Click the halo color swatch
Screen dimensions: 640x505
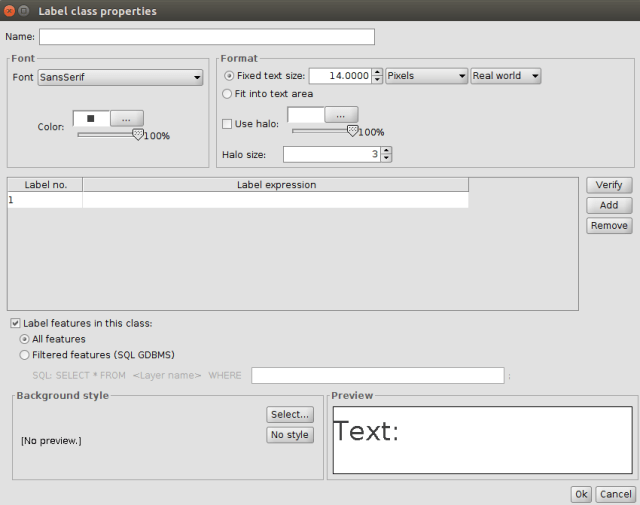point(305,115)
